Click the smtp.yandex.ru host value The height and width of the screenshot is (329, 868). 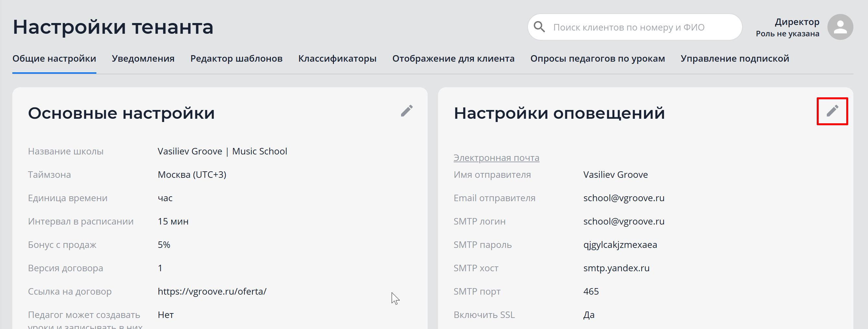[x=616, y=268]
